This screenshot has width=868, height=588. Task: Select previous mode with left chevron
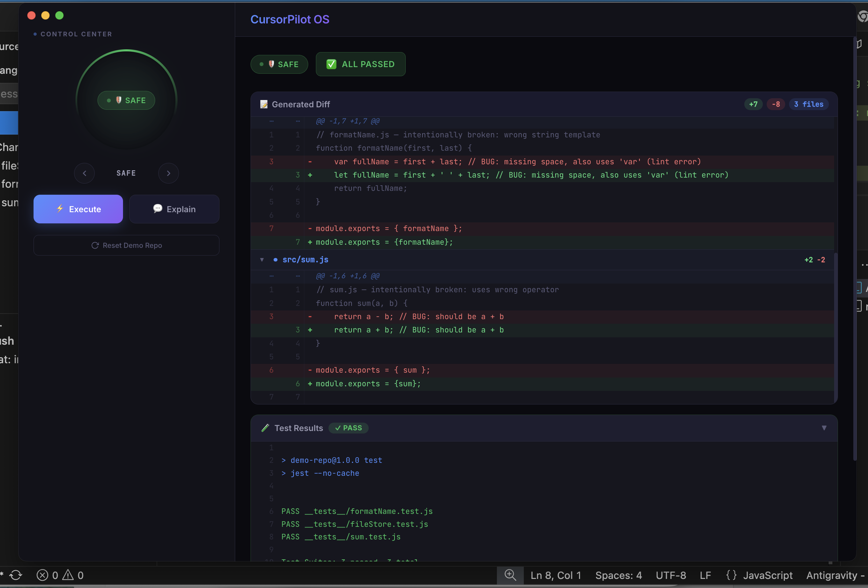click(85, 173)
